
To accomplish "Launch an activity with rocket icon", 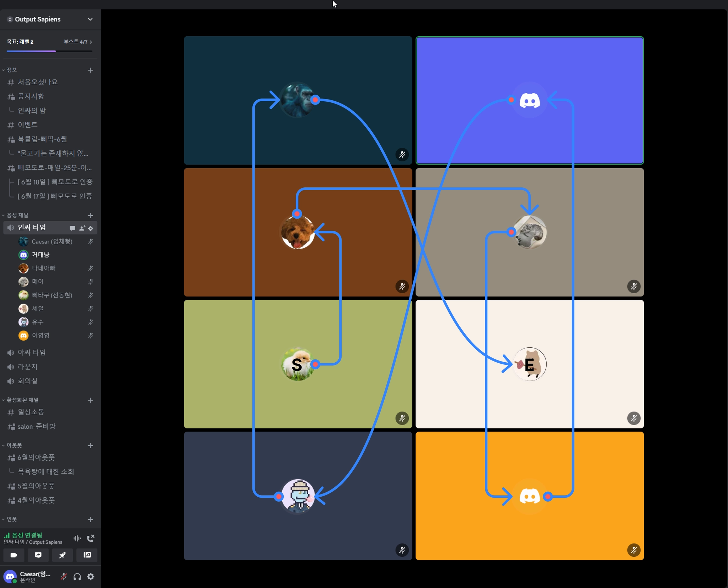I will pyautogui.click(x=63, y=555).
